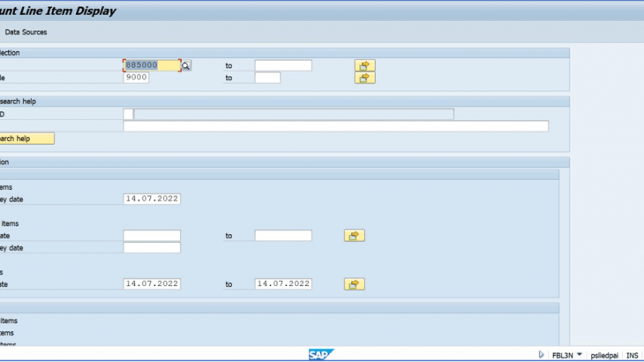This screenshot has height=362, width=644.
Task: Click the status bar triangle expand icon
Action: (540, 354)
